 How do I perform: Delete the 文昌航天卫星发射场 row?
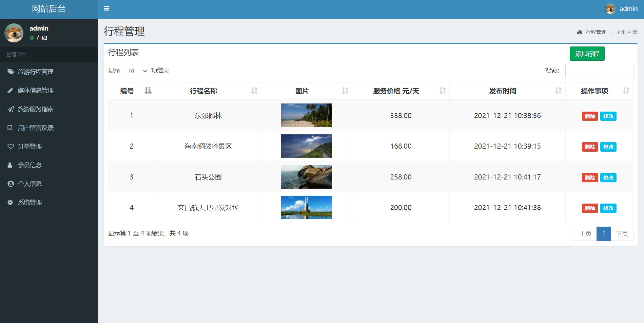[590, 208]
